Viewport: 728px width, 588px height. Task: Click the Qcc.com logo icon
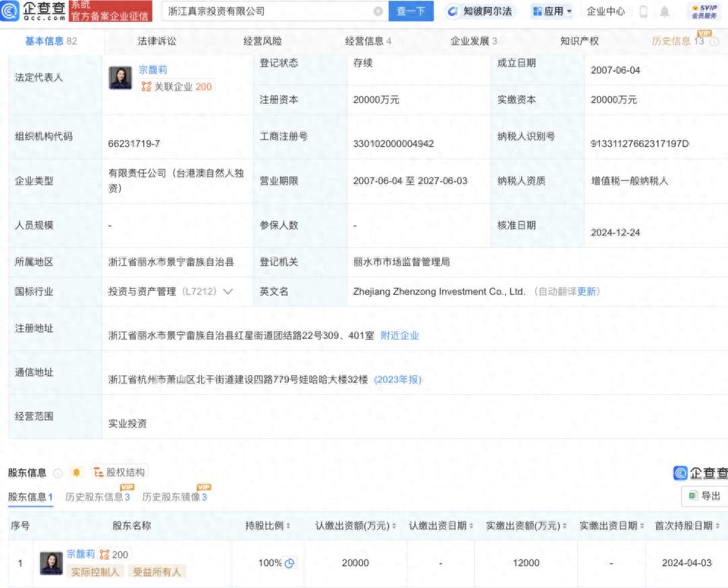10,11
